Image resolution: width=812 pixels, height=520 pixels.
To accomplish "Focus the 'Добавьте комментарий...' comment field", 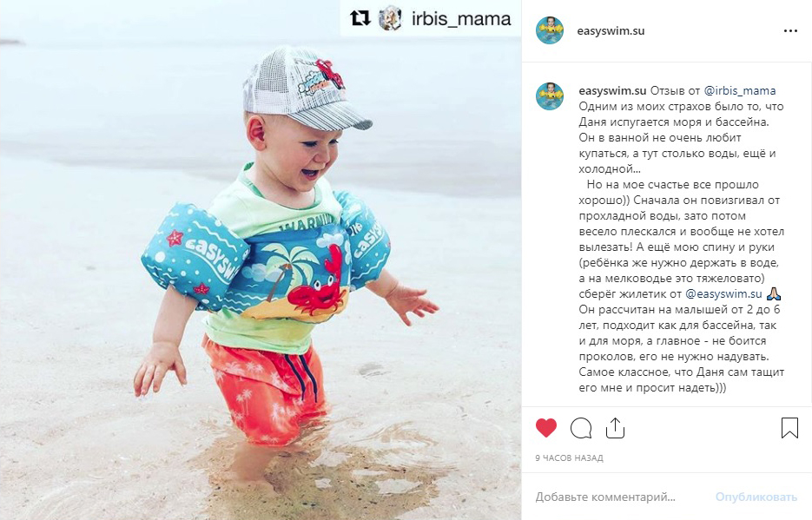I will [605, 497].
